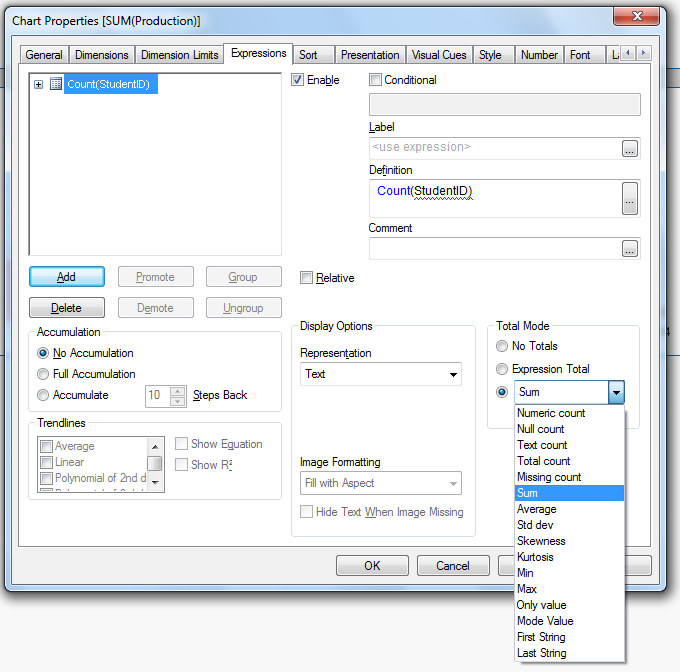Open the Image Formatting dropdown
The image size is (680, 672).
click(x=380, y=483)
